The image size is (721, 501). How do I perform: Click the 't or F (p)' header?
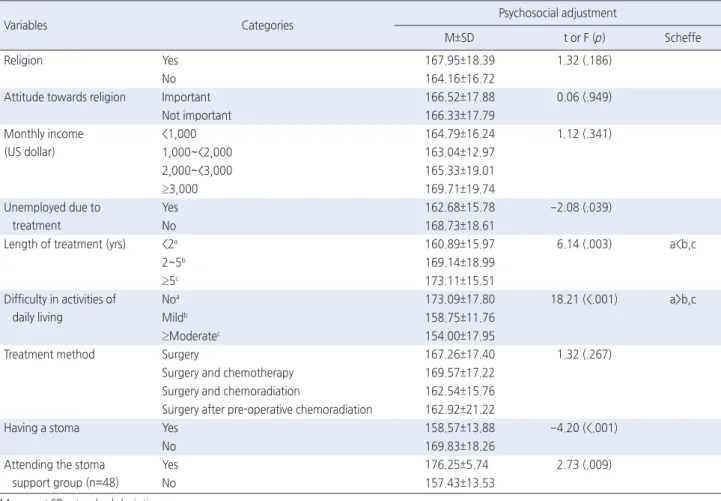click(x=584, y=38)
